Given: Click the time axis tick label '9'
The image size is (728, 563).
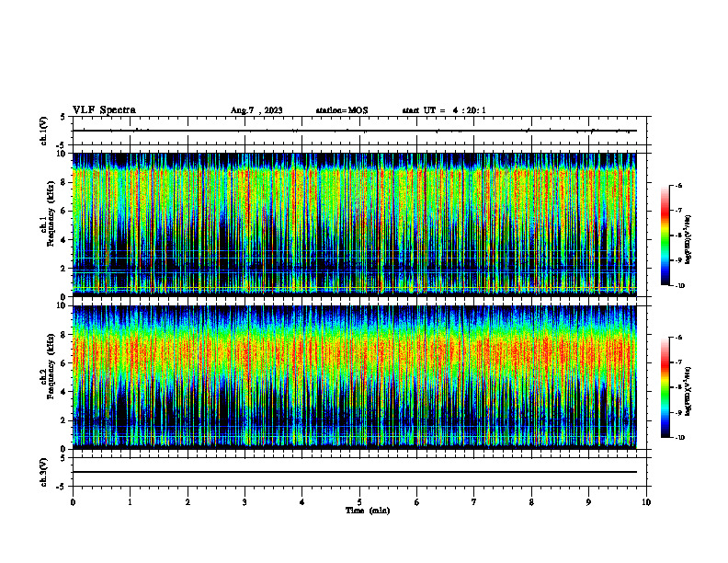Looking at the screenshot, I should pos(588,502).
